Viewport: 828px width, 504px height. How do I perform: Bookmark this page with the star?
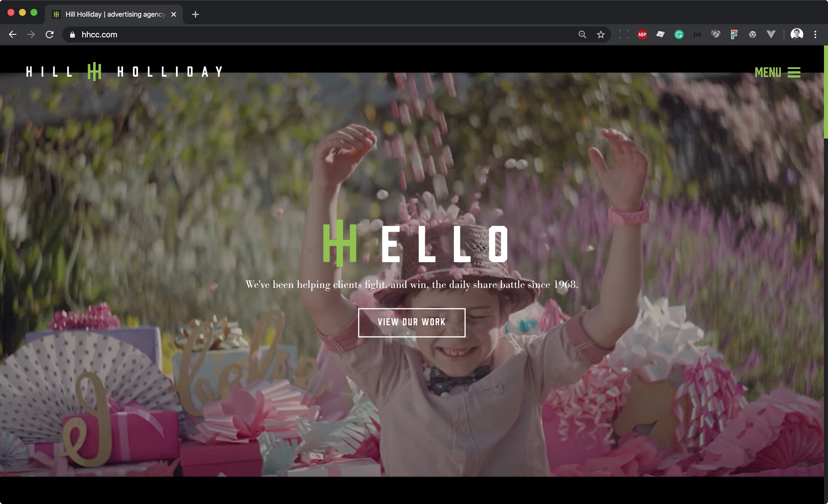tap(601, 34)
